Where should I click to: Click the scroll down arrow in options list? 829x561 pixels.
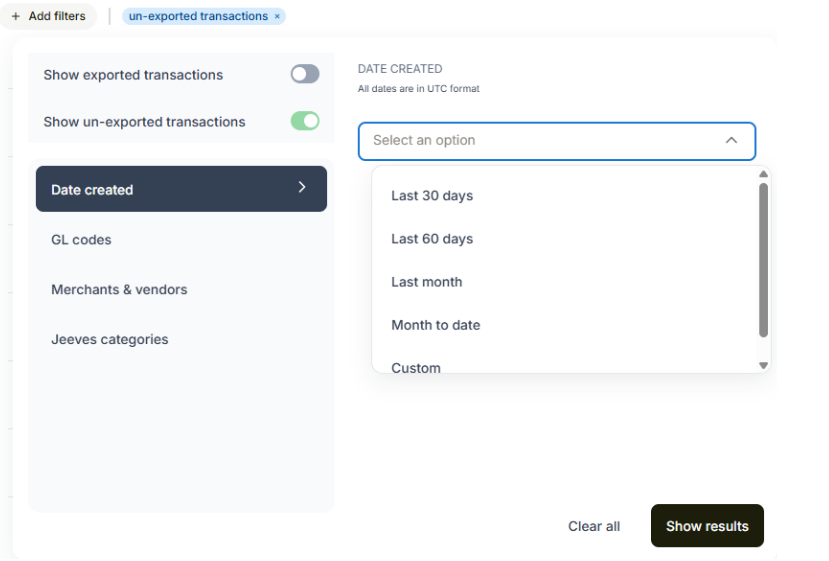(x=763, y=366)
